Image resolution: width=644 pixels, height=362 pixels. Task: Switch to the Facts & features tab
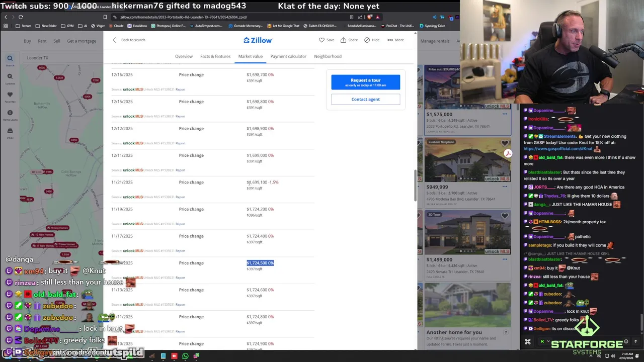coord(215,56)
